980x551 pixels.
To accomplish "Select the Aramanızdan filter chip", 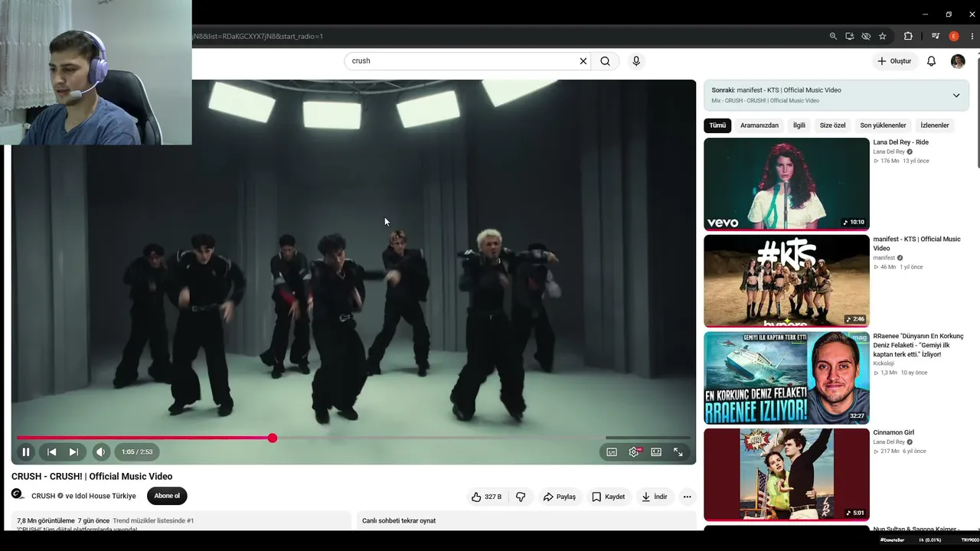I will [759, 126].
